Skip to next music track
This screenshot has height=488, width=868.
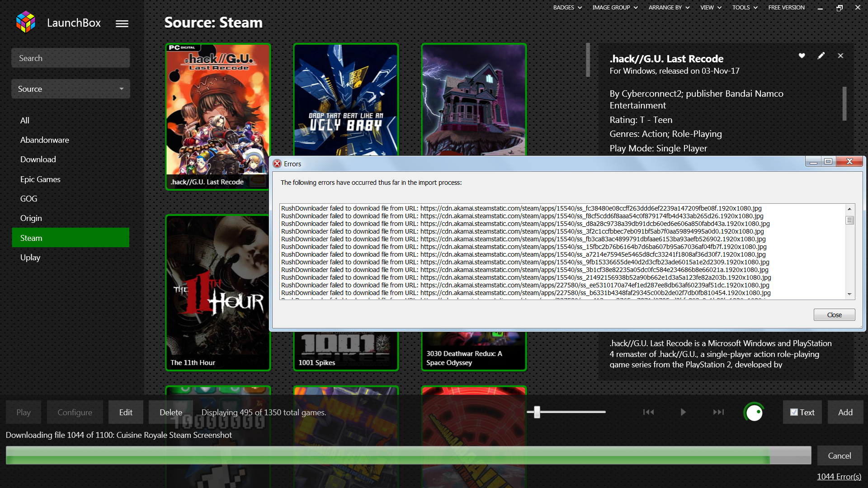coord(718,412)
